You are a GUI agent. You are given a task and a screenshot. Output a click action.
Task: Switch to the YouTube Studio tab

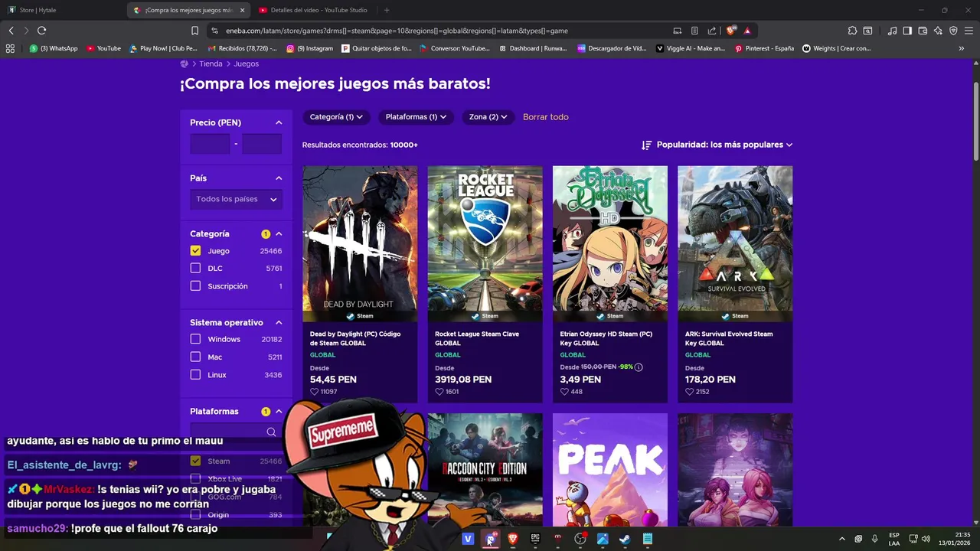312,10
